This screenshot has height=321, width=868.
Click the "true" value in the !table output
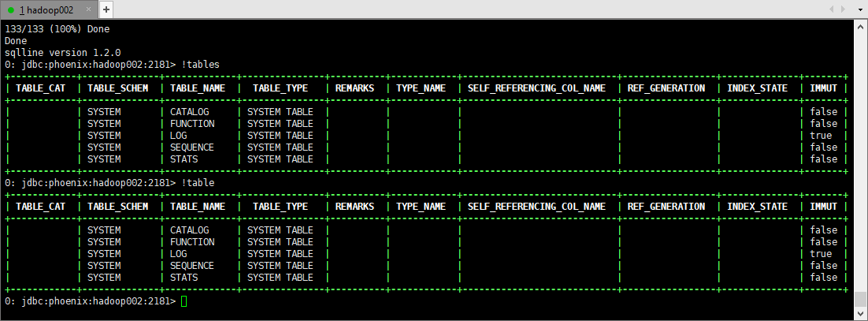[x=821, y=254]
